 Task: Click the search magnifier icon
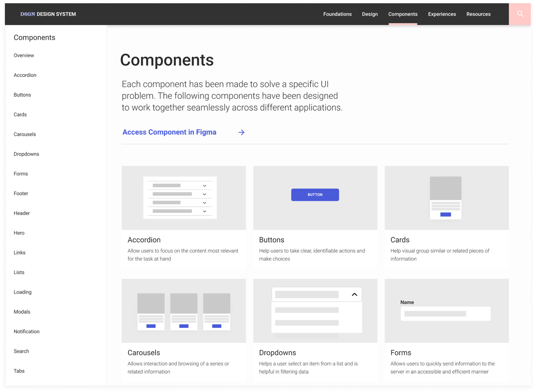(x=520, y=14)
